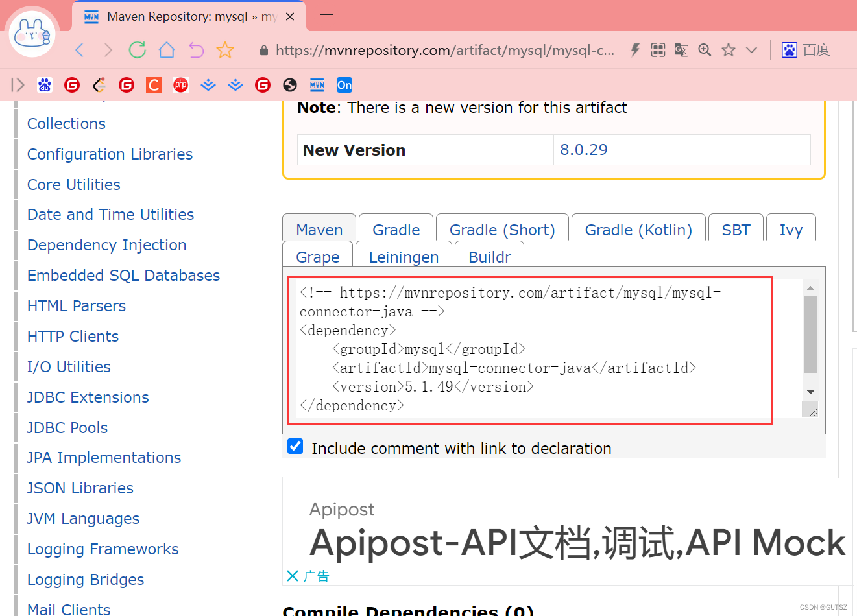Click the textarea vertical scrollbar thumb

click(810, 335)
